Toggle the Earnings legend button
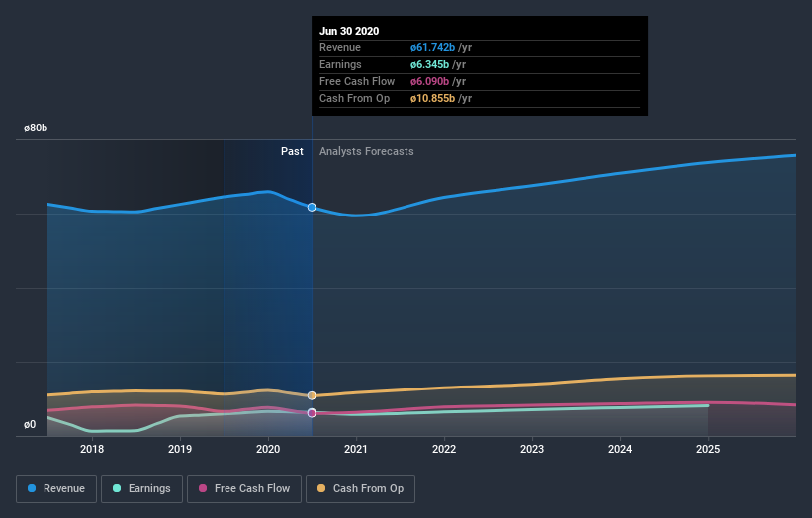Screen dimensions: 812x518 tap(141, 489)
